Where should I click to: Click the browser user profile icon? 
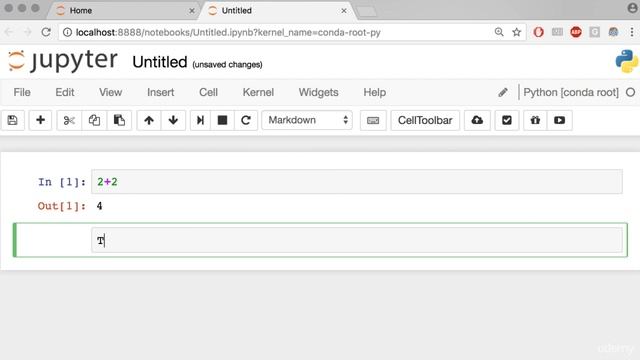pos(633,8)
